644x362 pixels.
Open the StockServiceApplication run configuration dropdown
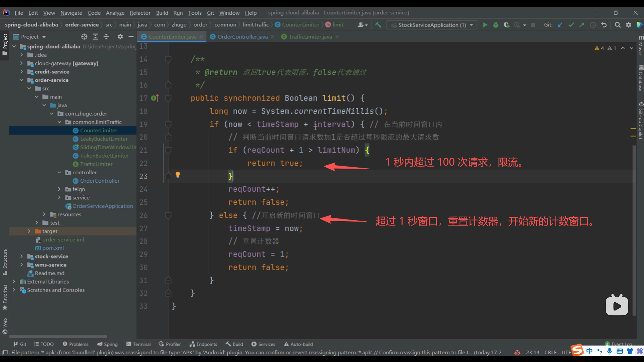click(x=432, y=25)
